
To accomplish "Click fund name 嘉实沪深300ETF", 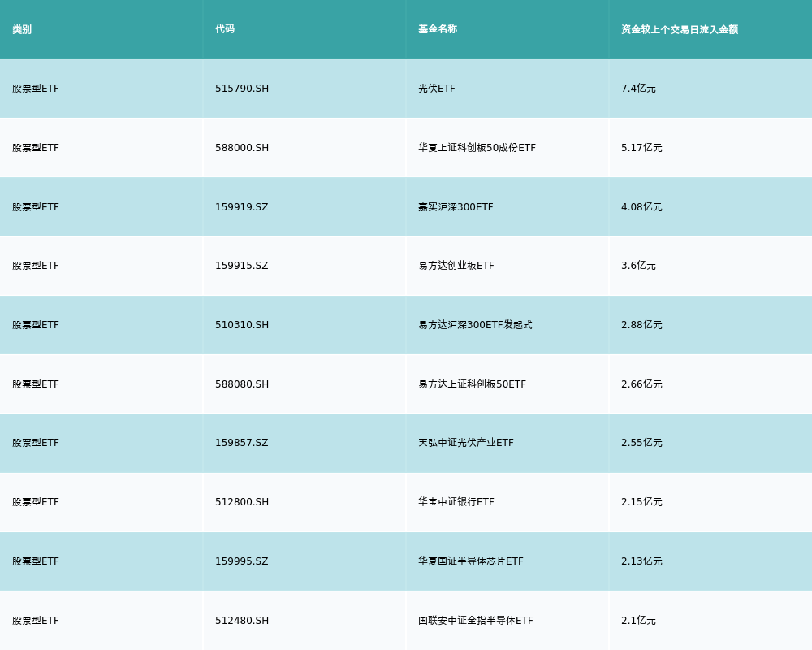I will click(x=456, y=207).
